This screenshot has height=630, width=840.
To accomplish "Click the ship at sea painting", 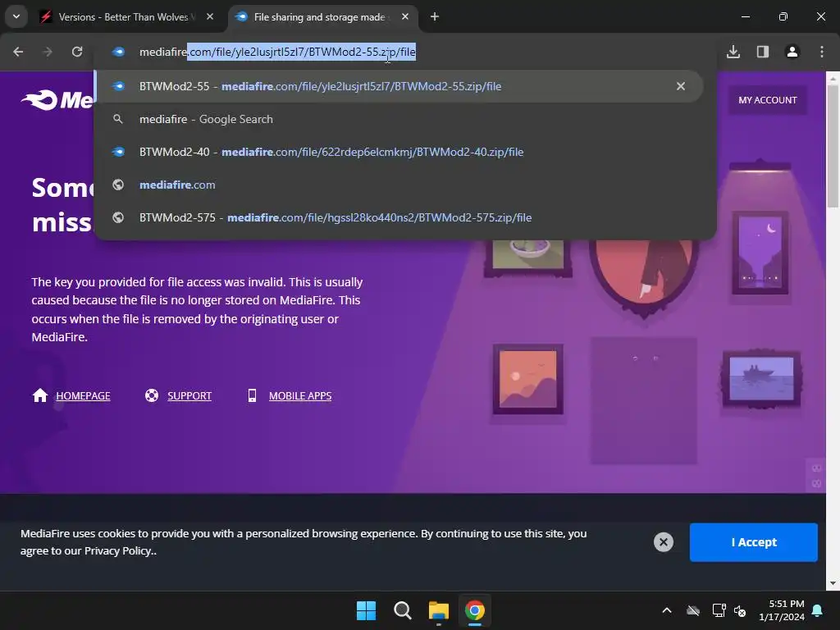I will pos(761,379).
